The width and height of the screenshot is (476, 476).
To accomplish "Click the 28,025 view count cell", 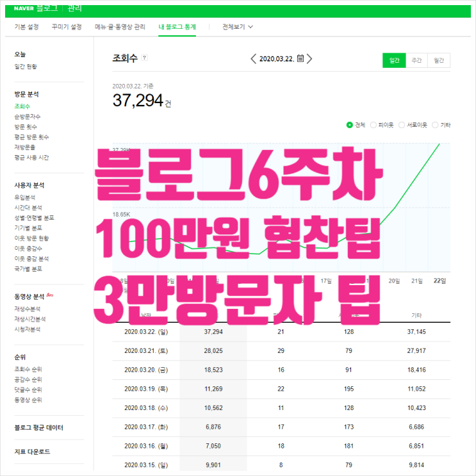I will pyautogui.click(x=213, y=351).
